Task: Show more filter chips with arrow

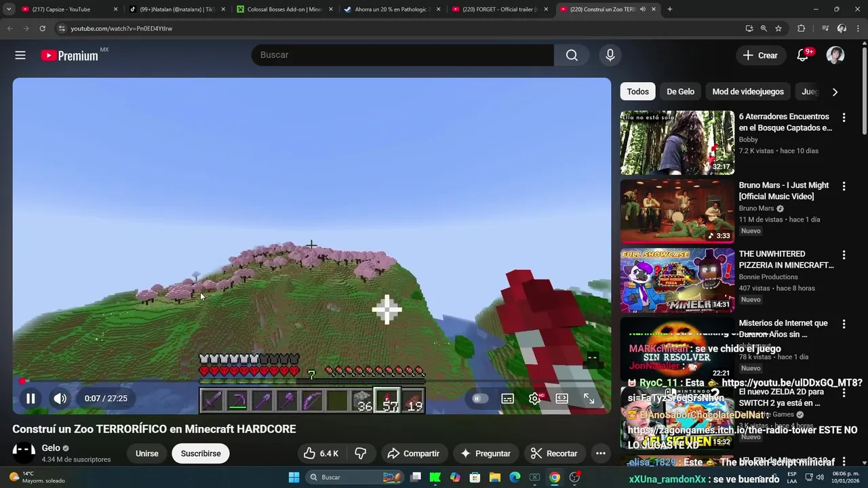Action: coord(835,91)
